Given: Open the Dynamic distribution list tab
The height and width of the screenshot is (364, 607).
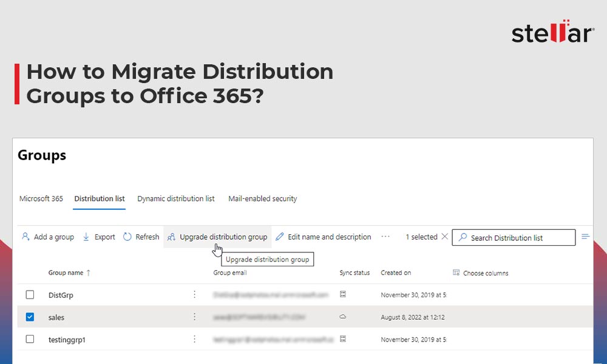Looking at the screenshot, I should [x=176, y=198].
